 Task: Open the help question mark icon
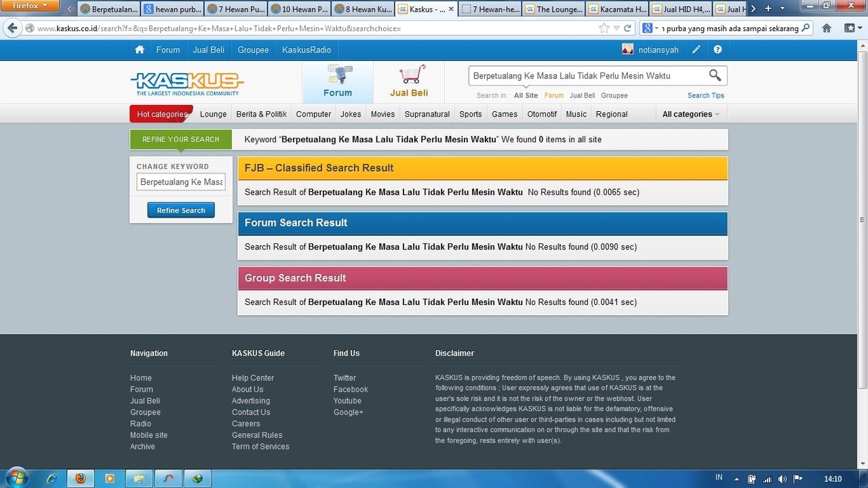(717, 49)
